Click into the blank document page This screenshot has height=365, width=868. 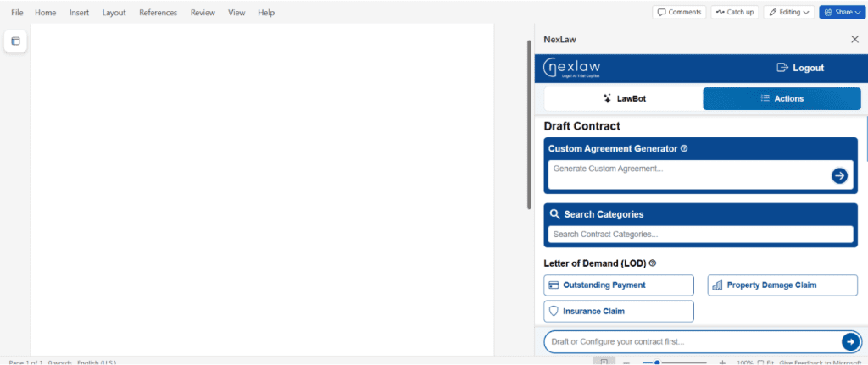click(263, 188)
